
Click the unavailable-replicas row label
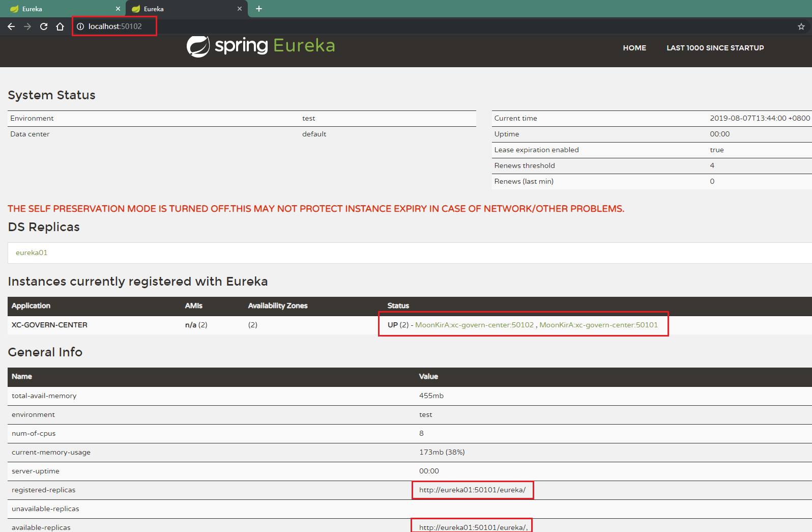pyautogui.click(x=45, y=509)
